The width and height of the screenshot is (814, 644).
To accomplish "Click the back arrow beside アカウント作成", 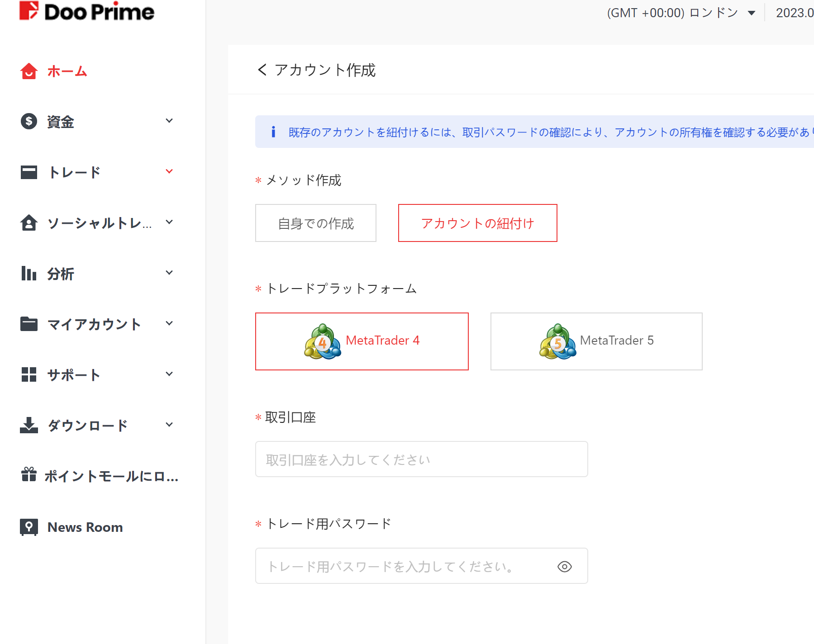I will [x=262, y=70].
